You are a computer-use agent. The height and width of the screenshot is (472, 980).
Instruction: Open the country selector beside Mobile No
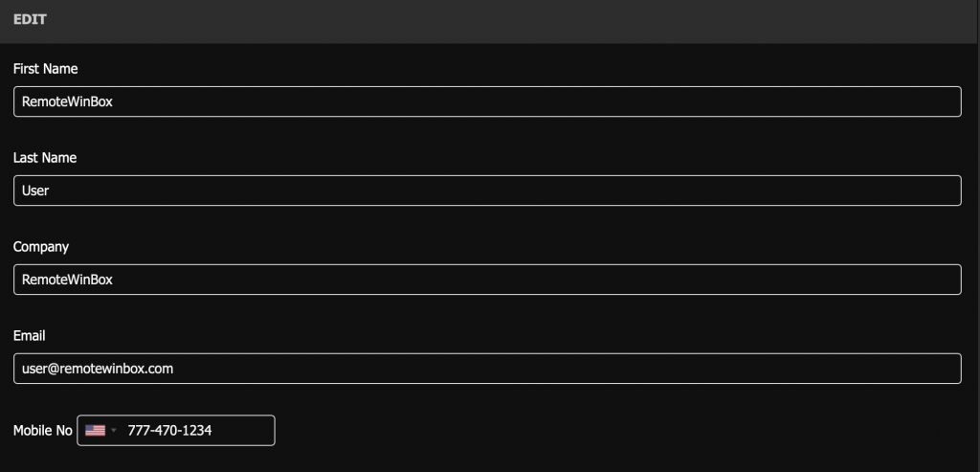pyautogui.click(x=100, y=431)
